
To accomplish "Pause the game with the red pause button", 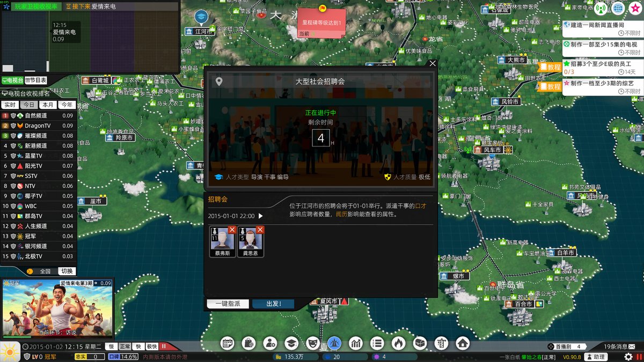I will click(164, 347).
